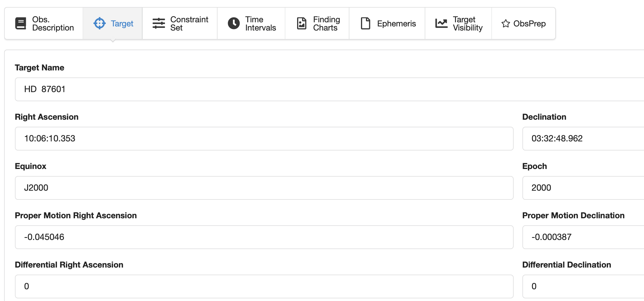644x301 pixels.
Task: Click the Finding Charts image-file icon
Action: (x=301, y=23)
